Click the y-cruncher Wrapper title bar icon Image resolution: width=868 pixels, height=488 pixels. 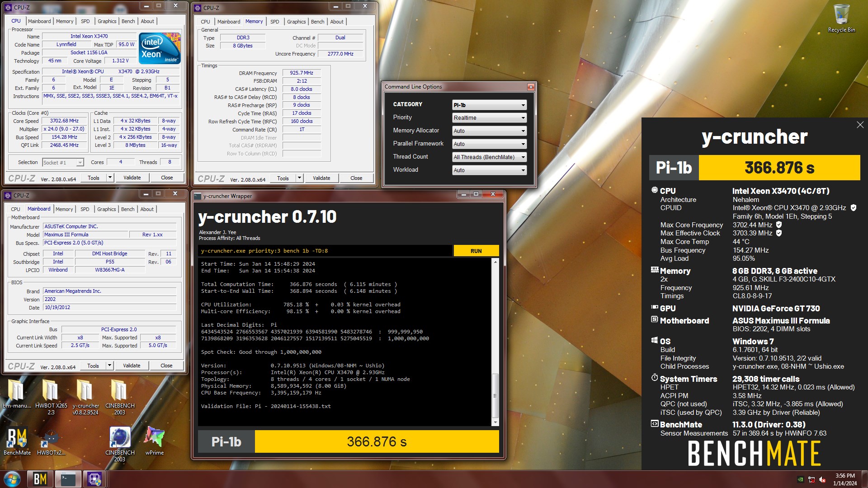pos(198,196)
